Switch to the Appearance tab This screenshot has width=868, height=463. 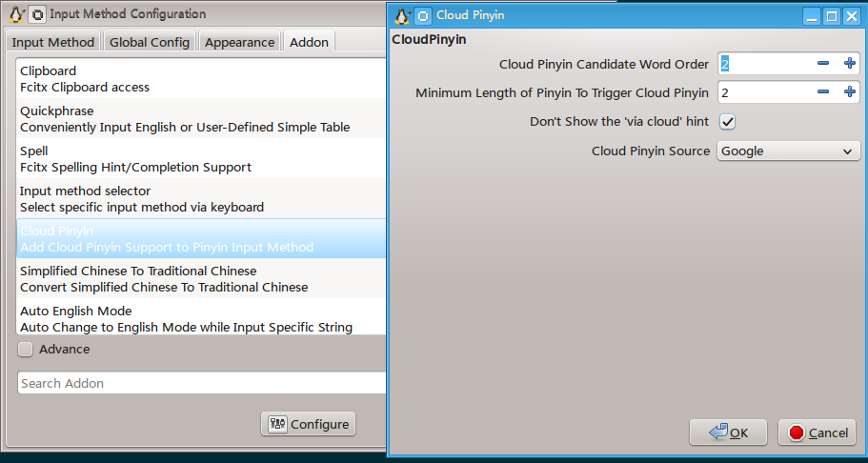[239, 42]
